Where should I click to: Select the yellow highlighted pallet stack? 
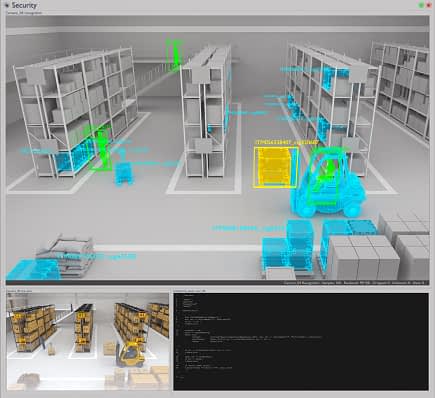click(x=276, y=167)
